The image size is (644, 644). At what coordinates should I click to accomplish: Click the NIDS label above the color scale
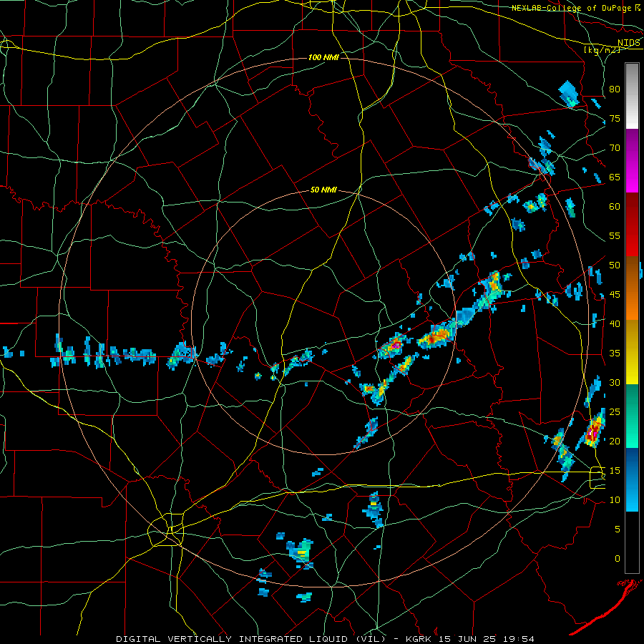point(629,43)
